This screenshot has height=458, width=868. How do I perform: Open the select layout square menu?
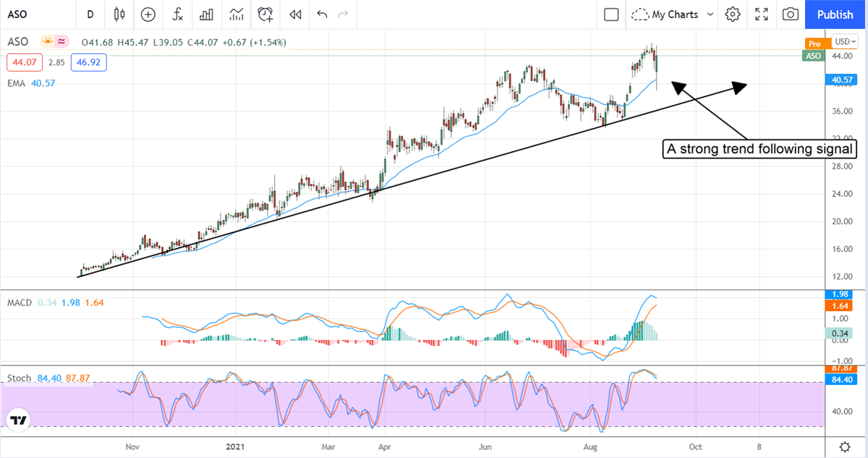(611, 14)
